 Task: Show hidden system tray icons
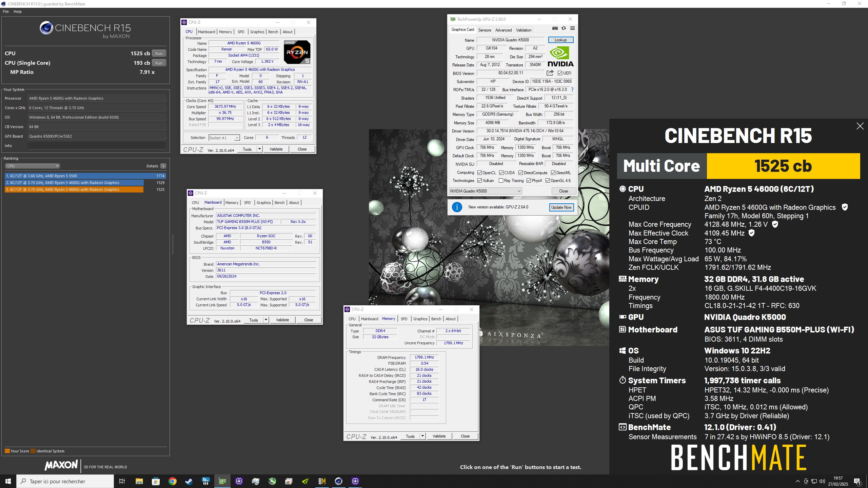[x=797, y=481]
